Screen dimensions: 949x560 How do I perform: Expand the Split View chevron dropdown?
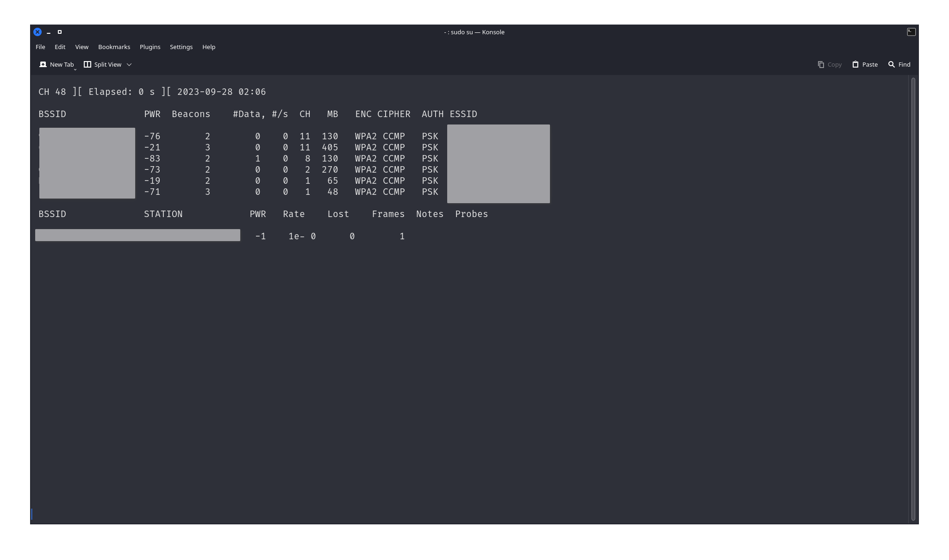coord(129,64)
